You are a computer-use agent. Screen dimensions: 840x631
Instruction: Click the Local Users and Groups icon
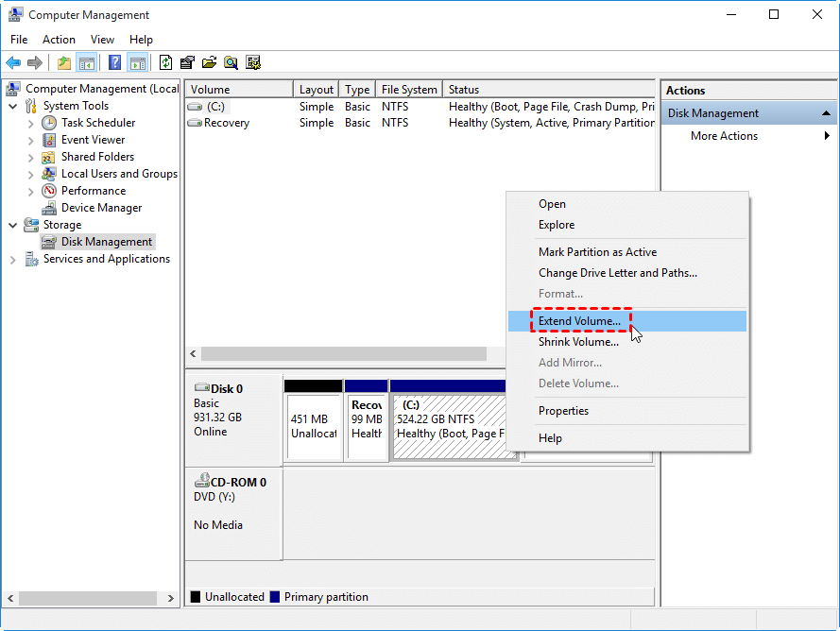[x=49, y=174]
